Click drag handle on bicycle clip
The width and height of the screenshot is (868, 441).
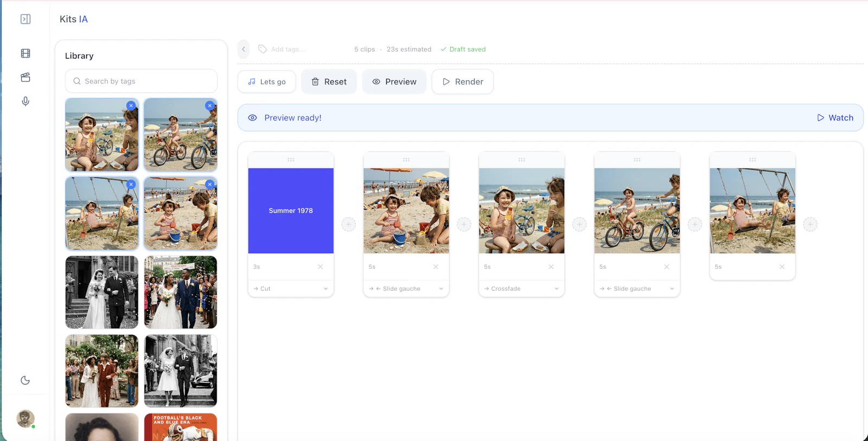click(x=637, y=159)
